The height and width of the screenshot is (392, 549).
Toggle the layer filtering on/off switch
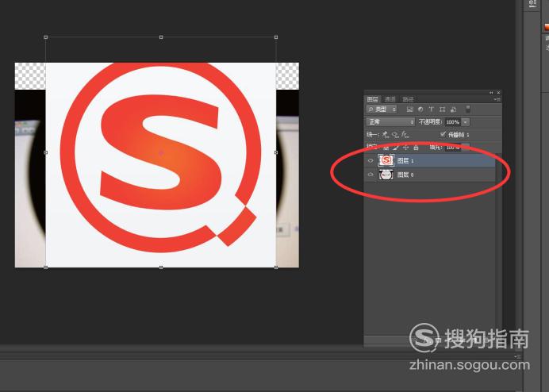coord(468,109)
